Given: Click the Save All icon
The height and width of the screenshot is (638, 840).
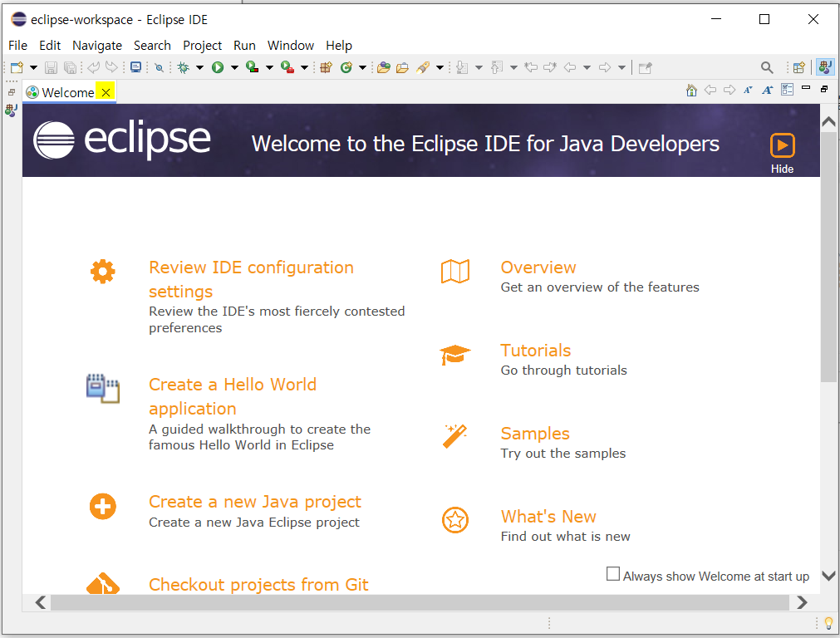Looking at the screenshot, I should pyautogui.click(x=70, y=67).
